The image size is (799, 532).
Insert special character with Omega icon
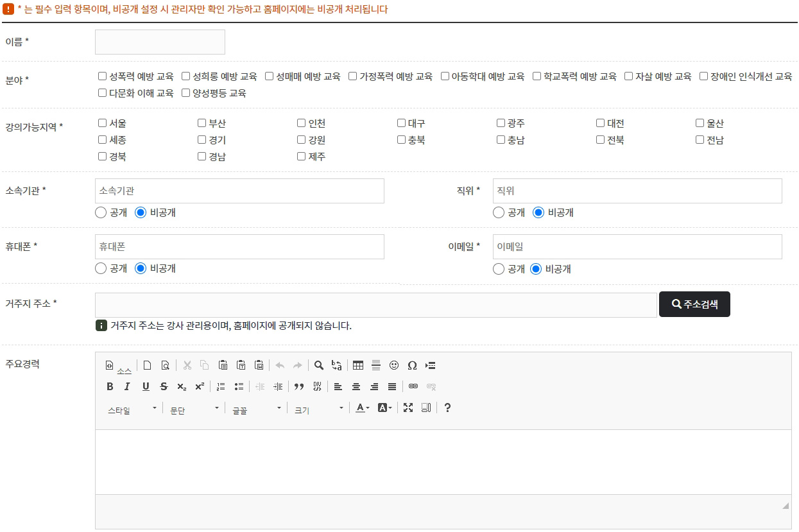(412, 365)
